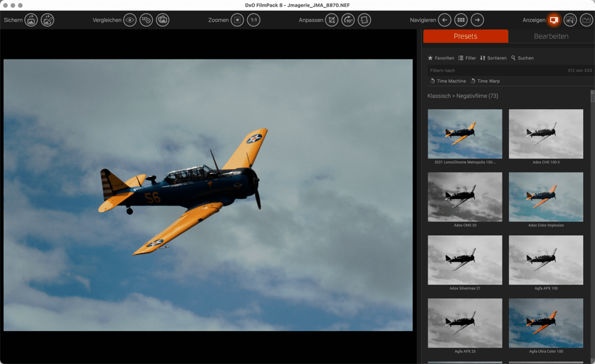
Task: Click the Favoriten star button
Action: pyautogui.click(x=441, y=58)
